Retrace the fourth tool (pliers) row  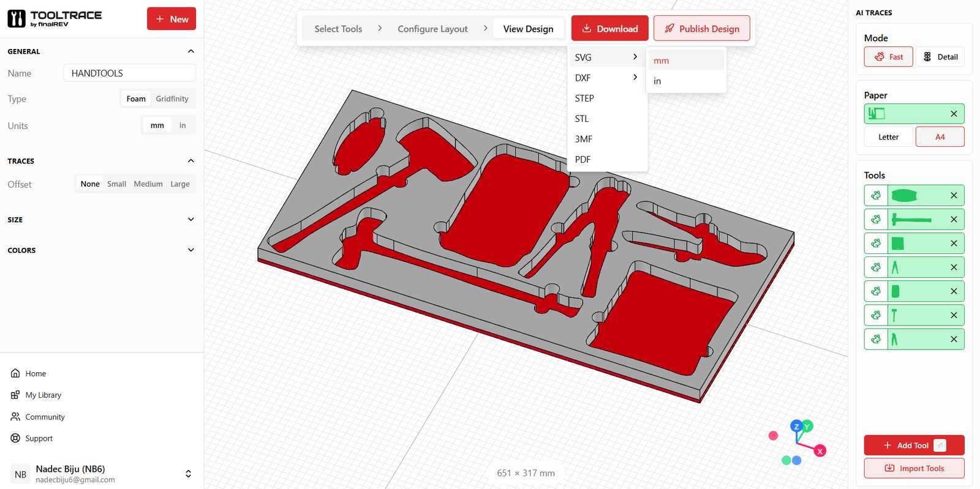coord(876,267)
